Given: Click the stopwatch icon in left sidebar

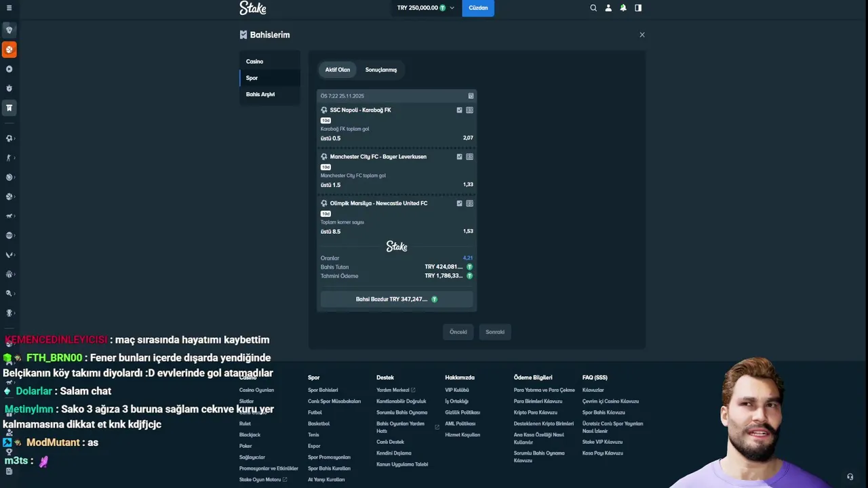Looking at the screenshot, I should 9,88.
